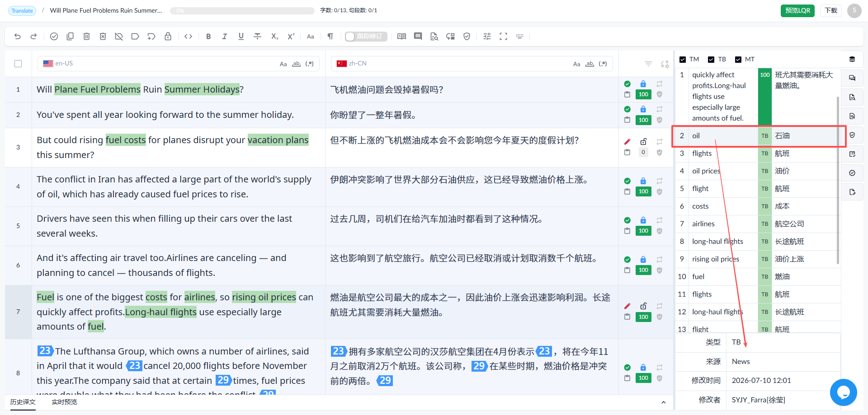Apply superscript formatting
This screenshot has width=868, height=415.
tap(291, 37)
